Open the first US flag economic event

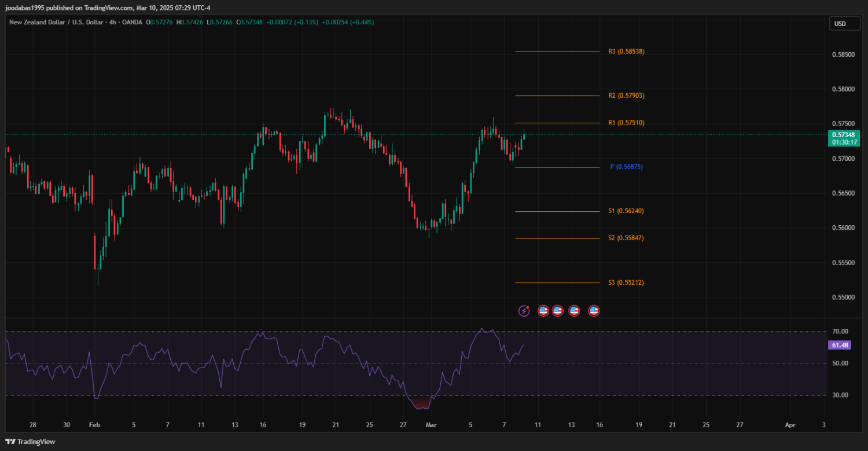click(x=543, y=311)
